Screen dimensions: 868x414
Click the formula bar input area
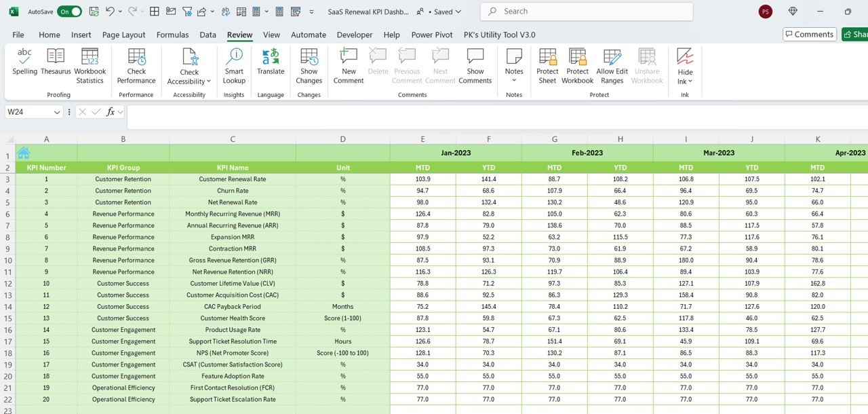point(497,117)
